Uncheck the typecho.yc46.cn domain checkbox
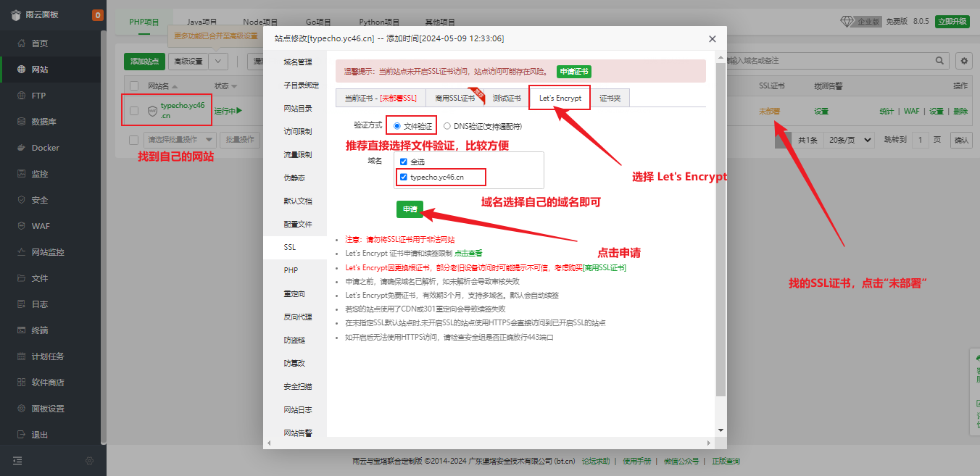 click(404, 177)
